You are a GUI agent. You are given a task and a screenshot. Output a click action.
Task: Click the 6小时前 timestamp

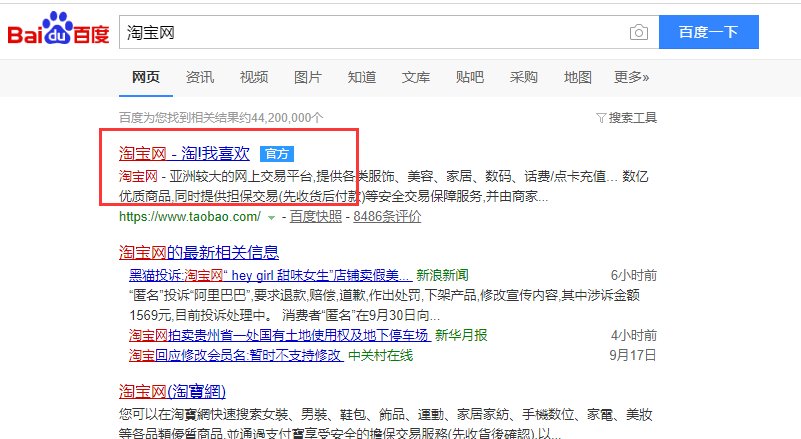pyautogui.click(x=634, y=275)
